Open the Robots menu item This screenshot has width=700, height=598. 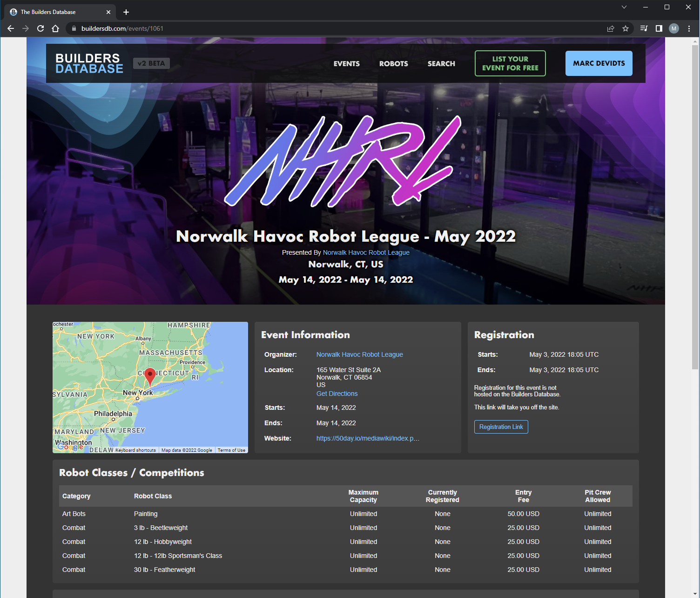tap(394, 64)
